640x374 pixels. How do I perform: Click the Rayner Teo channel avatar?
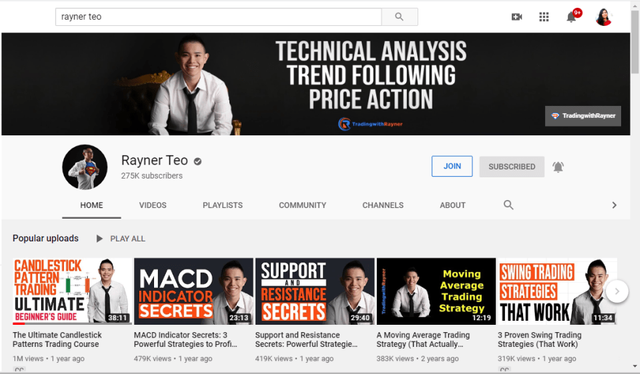pyautogui.click(x=85, y=167)
